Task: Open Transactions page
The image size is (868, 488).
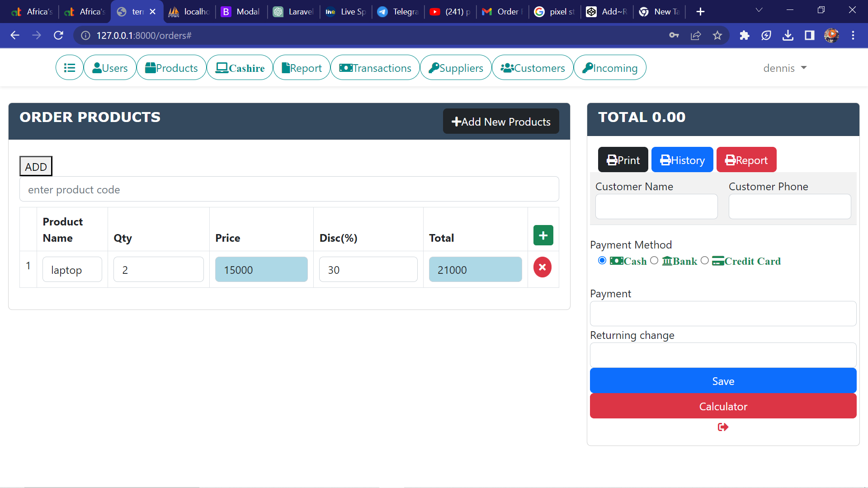Action: point(375,68)
